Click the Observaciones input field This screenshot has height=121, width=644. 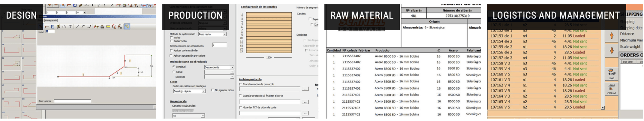(x=72, y=101)
